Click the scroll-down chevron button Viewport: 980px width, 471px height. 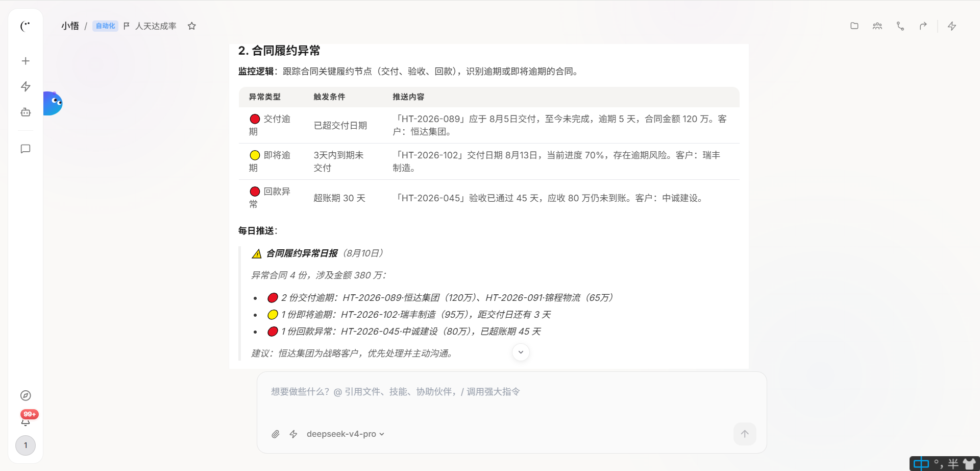(521, 352)
